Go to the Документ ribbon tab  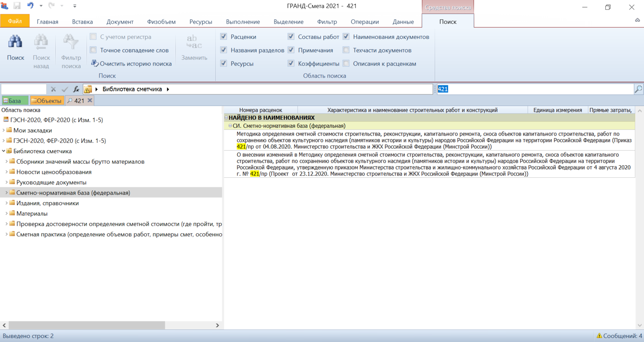coord(120,22)
